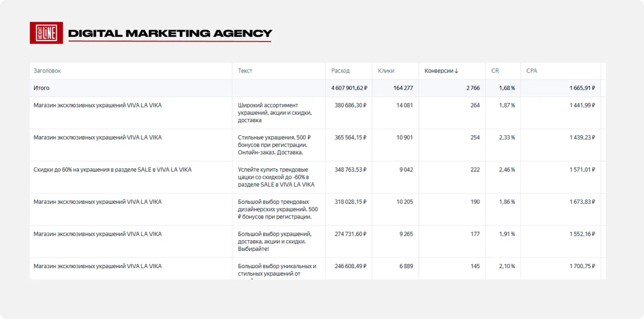Click ad text starting with Широкий ассортимент
The image size is (644, 319).
tap(275, 113)
